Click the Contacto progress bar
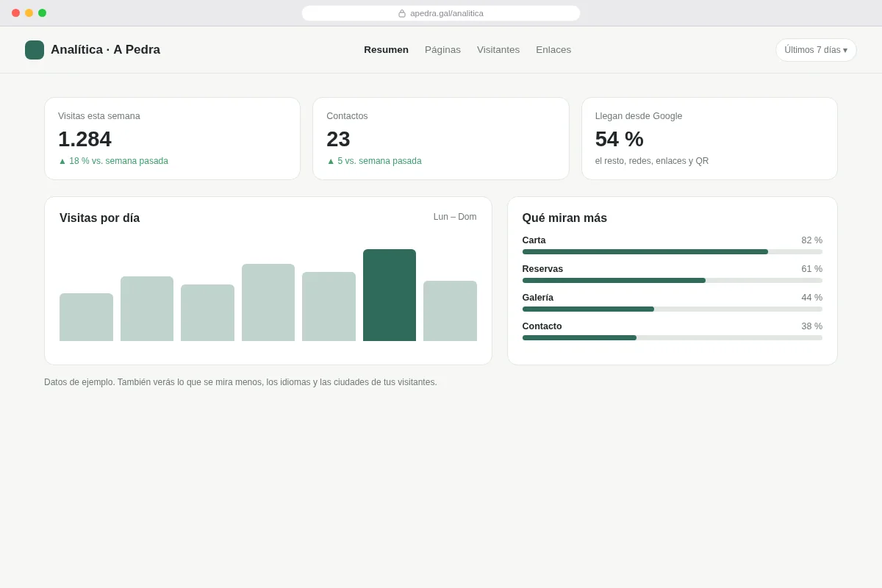 click(672, 338)
